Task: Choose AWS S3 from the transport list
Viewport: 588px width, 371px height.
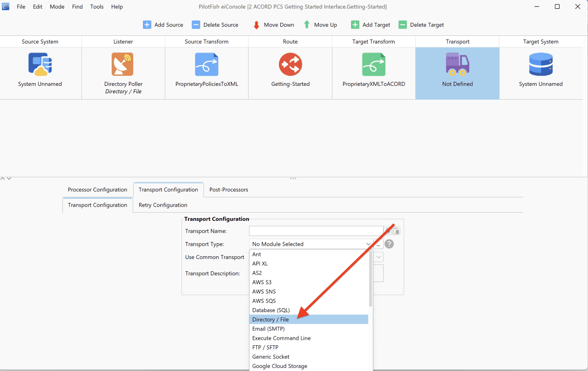Action: click(x=309, y=282)
